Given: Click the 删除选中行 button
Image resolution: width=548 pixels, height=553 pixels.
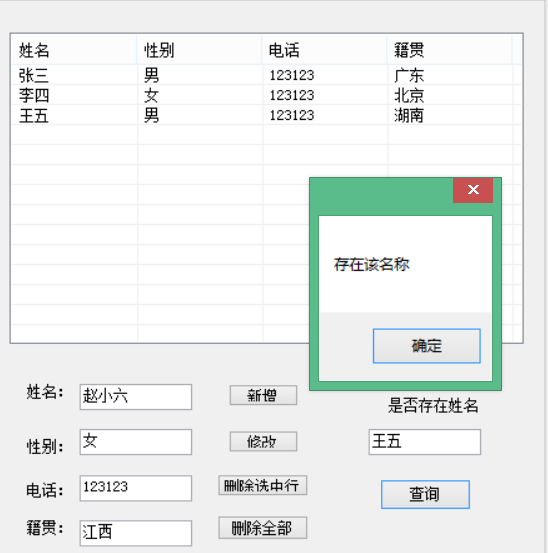Looking at the screenshot, I should pos(262,485).
